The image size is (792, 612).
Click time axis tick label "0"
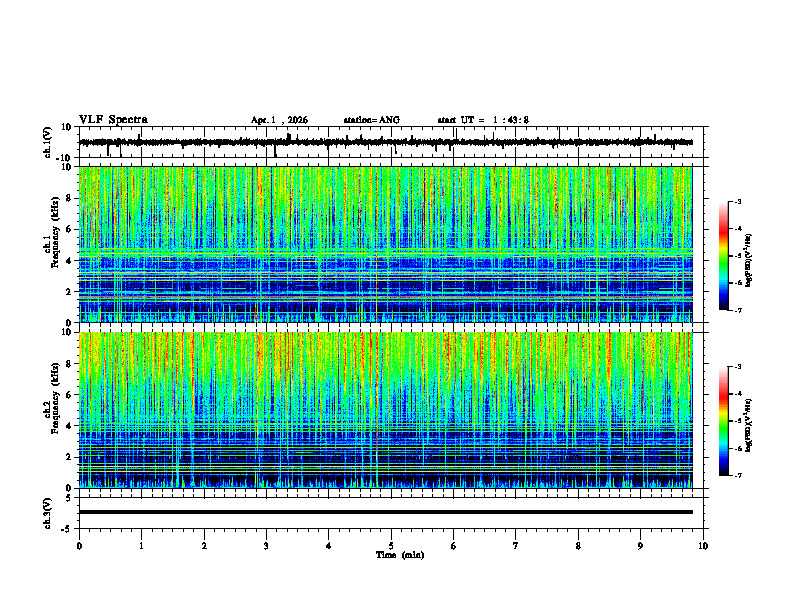pos(79,546)
